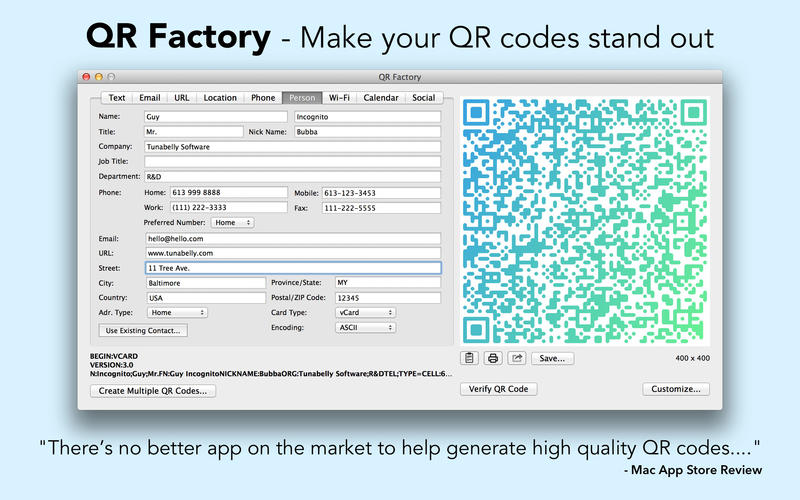The height and width of the screenshot is (500, 800).
Task: Print the QR code
Action: (493, 358)
